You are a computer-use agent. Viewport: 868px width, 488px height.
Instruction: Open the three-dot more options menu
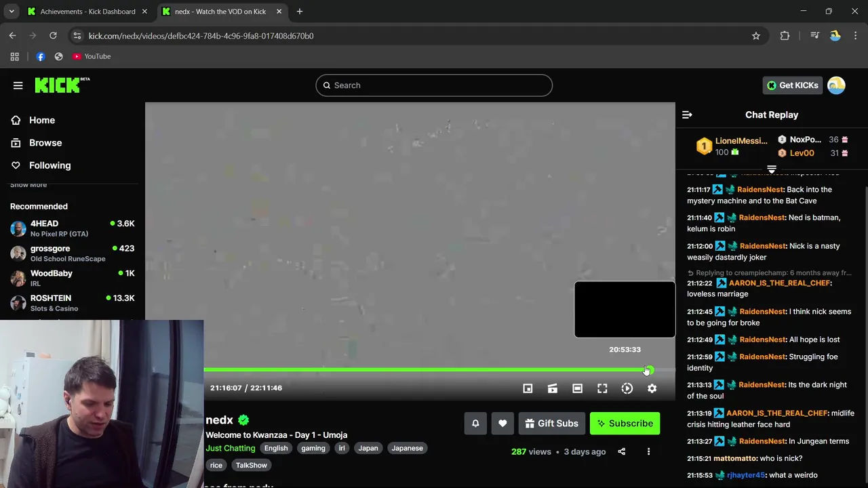point(648,451)
